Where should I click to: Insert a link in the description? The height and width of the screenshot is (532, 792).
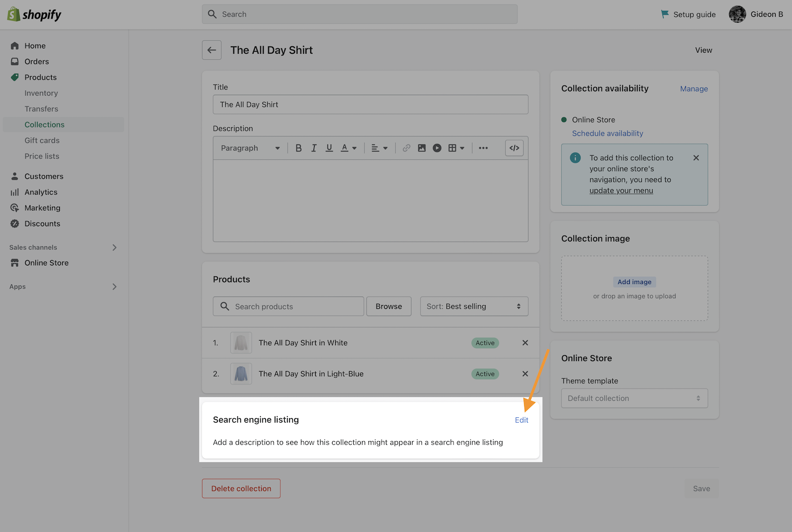(x=407, y=148)
